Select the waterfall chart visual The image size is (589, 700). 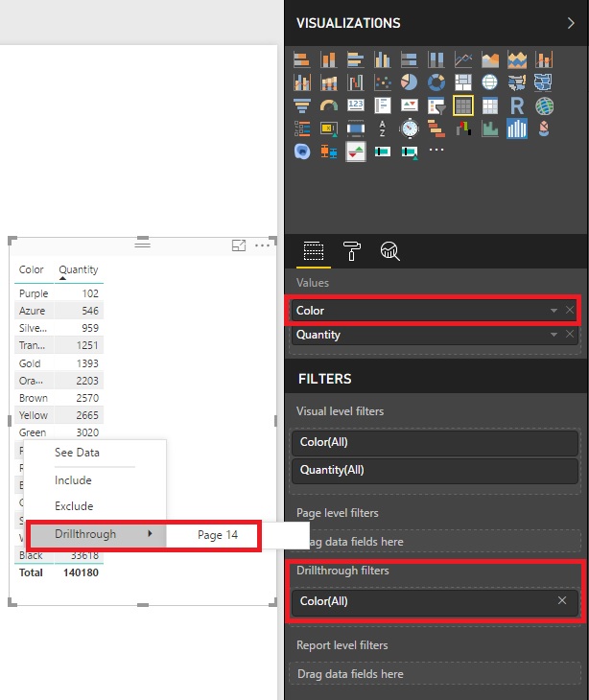[356, 82]
